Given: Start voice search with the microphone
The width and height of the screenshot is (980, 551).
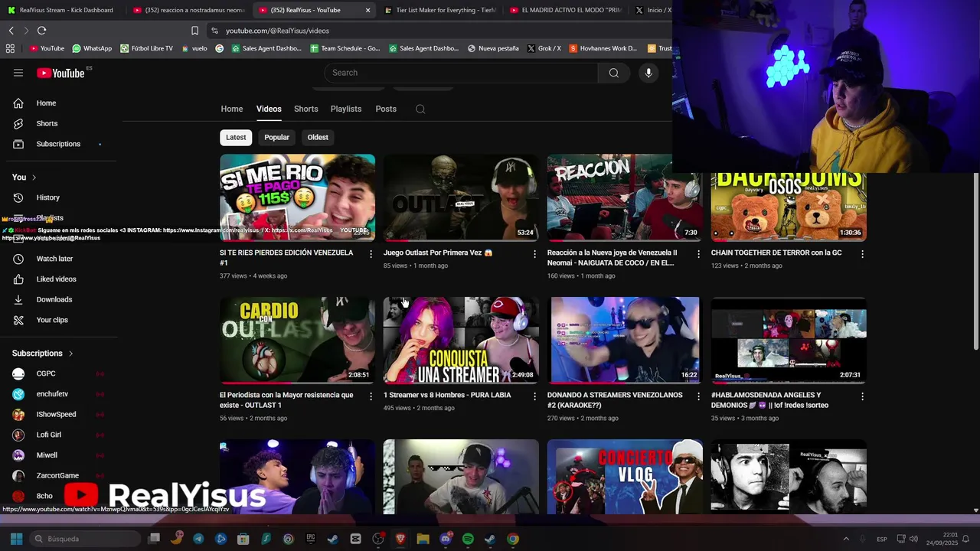Looking at the screenshot, I should click(x=648, y=73).
